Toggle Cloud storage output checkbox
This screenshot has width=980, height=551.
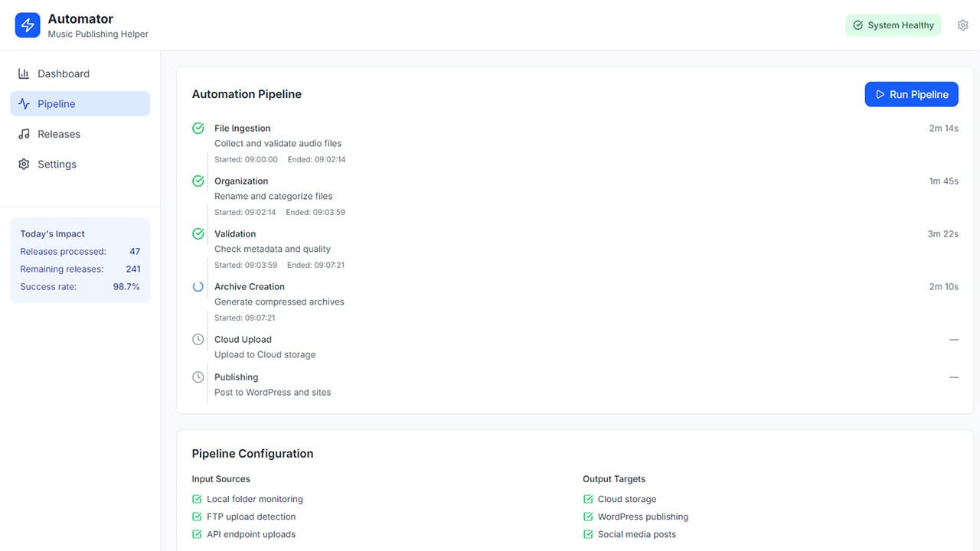point(588,499)
